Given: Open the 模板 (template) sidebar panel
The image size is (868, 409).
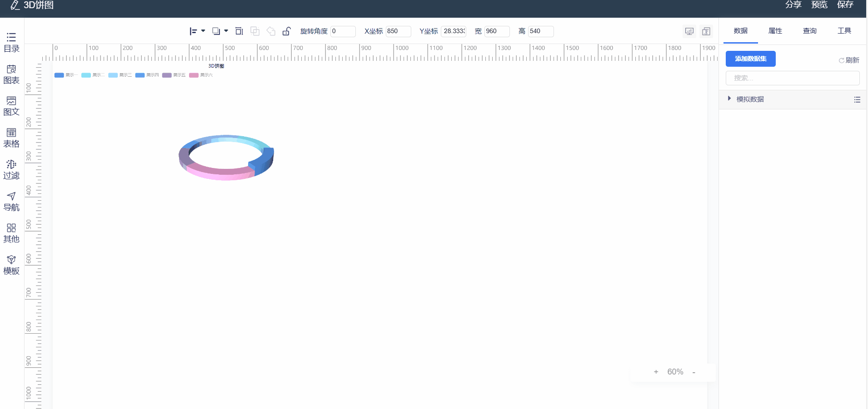Looking at the screenshot, I should [x=11, y=265].
